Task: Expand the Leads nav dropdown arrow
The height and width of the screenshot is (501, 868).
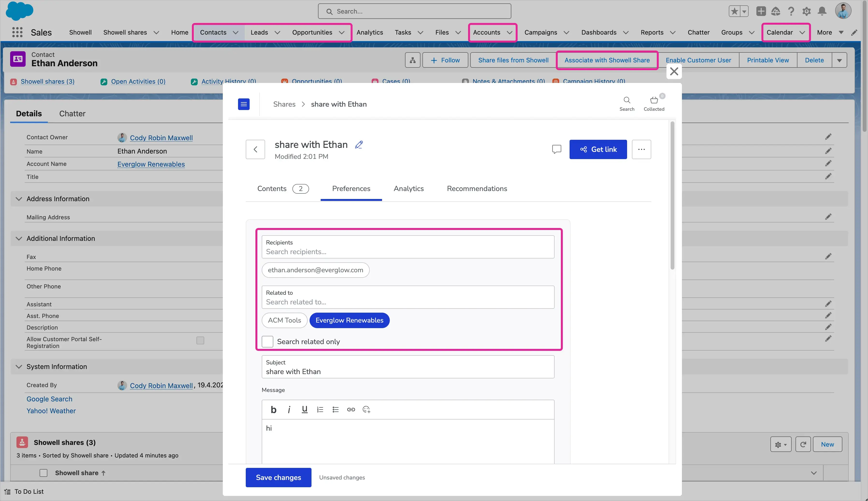Action: (277, 32)
